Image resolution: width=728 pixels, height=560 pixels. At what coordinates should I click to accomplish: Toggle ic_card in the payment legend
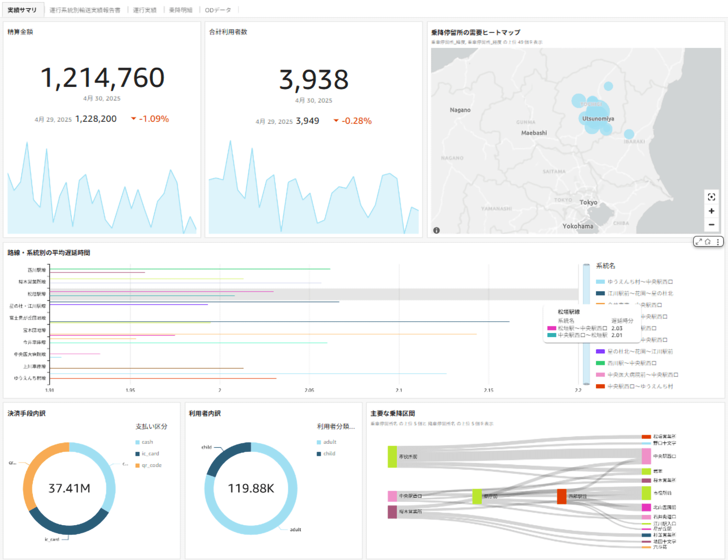pyautogui.click(x=150, y=454)
